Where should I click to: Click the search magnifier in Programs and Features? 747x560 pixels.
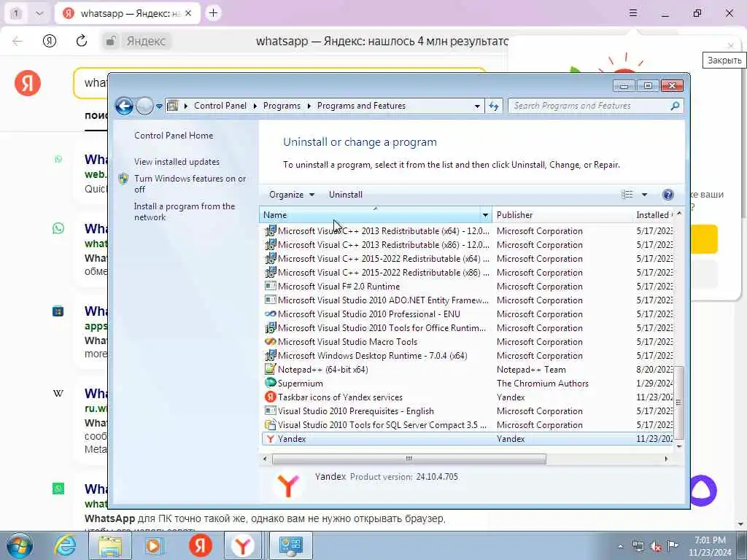tap(675, 106)
